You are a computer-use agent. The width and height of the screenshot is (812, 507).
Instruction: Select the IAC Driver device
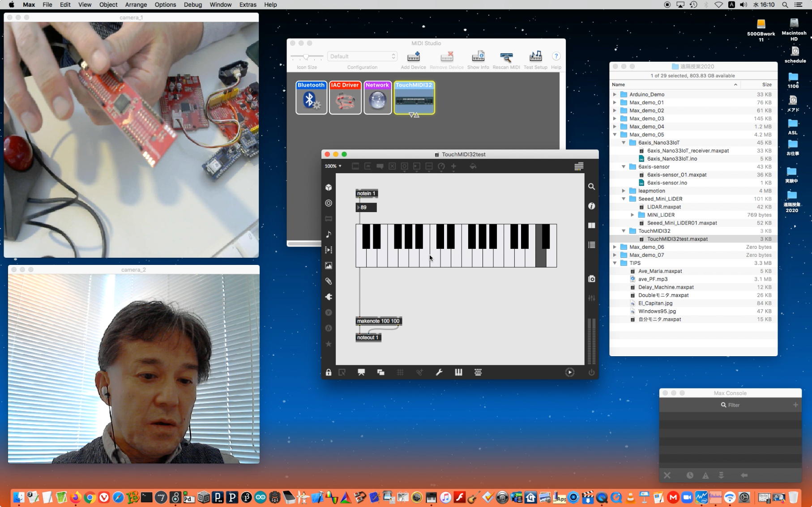point(345,98)
